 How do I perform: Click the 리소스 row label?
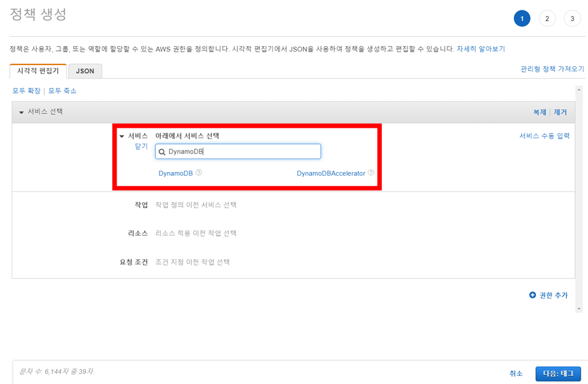138,233
